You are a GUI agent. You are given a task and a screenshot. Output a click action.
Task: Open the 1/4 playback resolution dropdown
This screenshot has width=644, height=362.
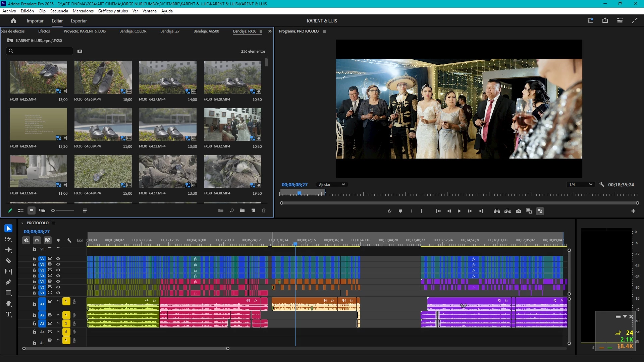coord(581,185)
